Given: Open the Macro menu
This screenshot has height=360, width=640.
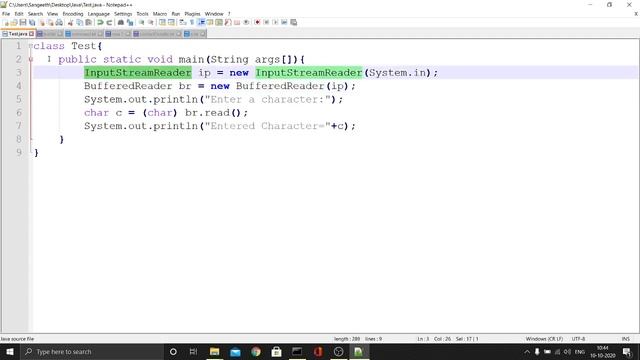Looking at the screenshot, I should pos(160,14).
